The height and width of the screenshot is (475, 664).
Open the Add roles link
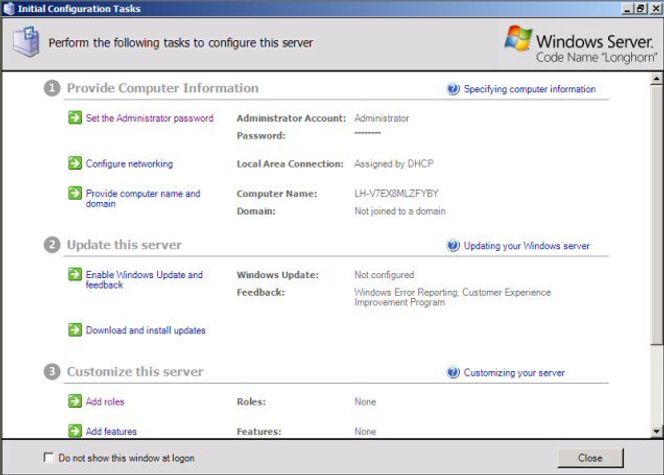[x=105, y=401]
